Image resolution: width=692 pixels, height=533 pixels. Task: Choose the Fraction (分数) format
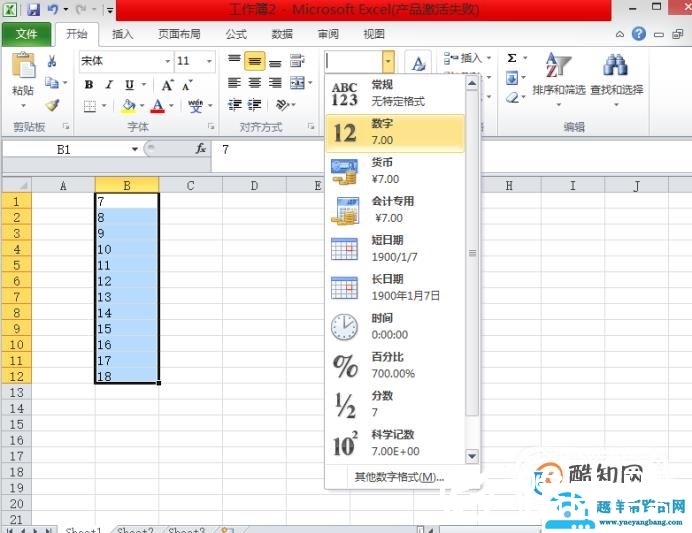(395, 404)
